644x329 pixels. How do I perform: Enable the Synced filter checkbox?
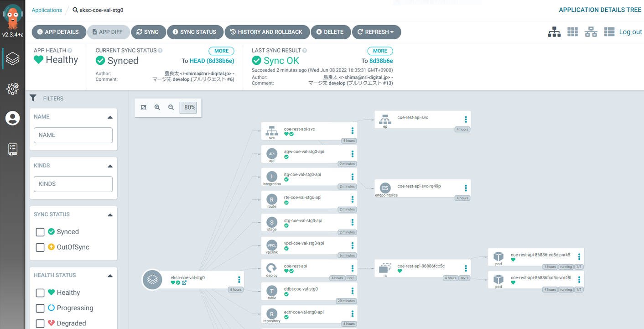pos(40,232)
